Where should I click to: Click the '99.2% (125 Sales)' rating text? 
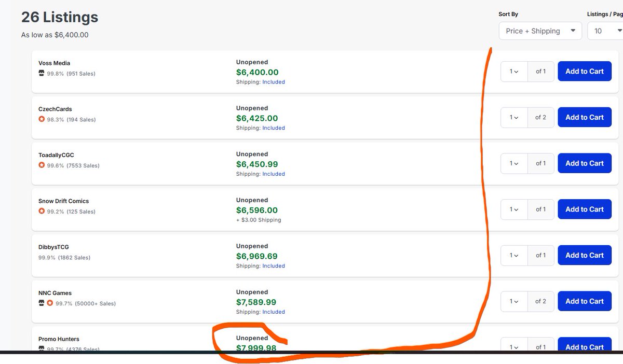coord(72,212)
